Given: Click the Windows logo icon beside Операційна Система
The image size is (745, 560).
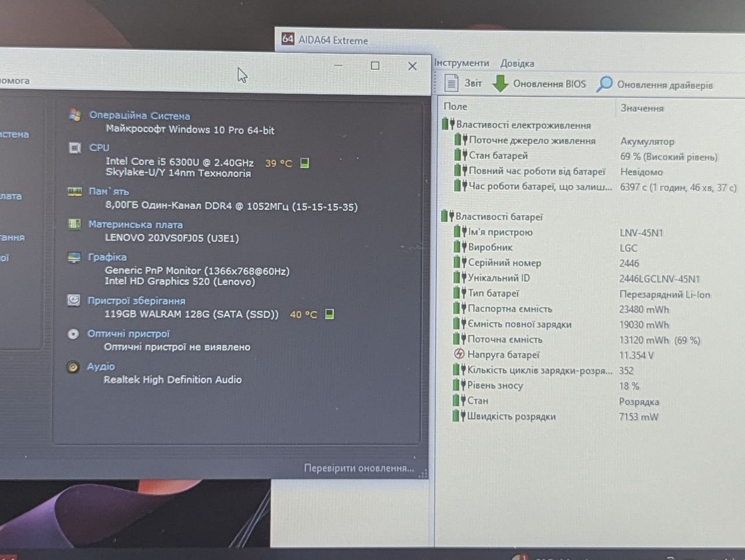Looking at the screenshot, I should 74,115.
